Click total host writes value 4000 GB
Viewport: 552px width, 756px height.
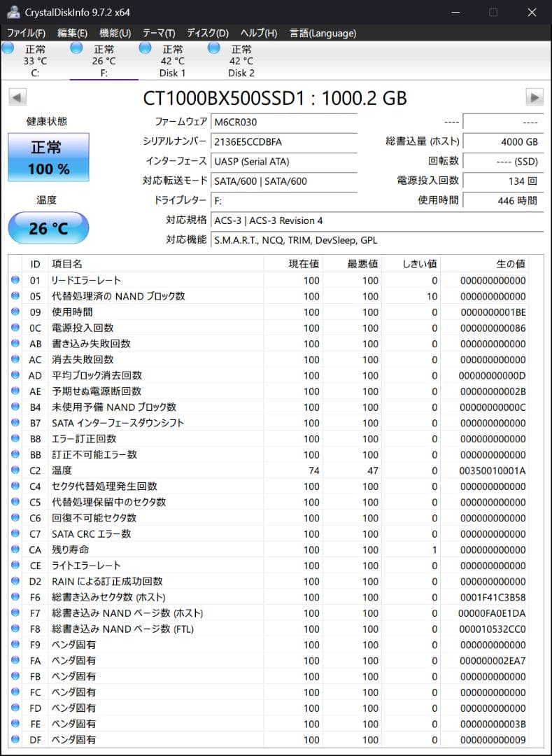point(503,141)
